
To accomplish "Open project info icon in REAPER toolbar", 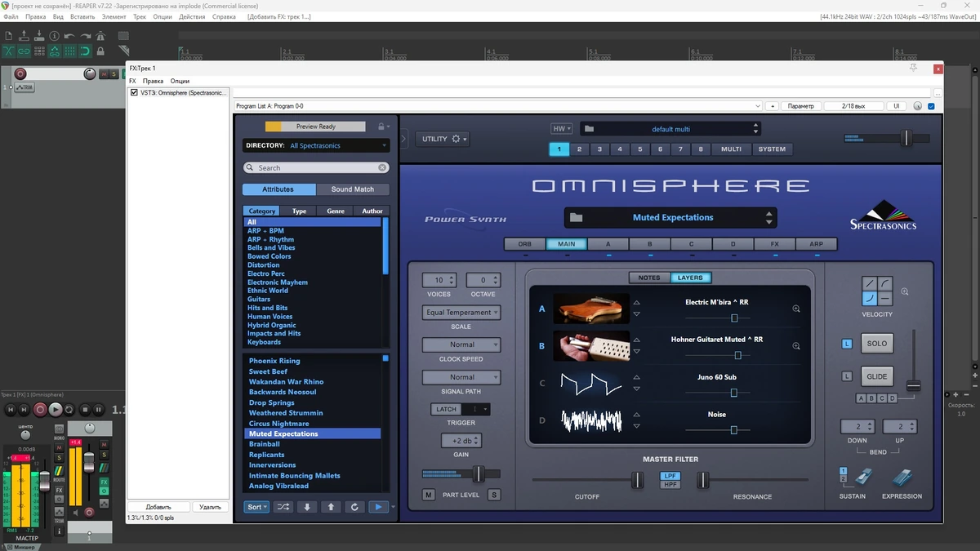I will [x=54, y=36].
